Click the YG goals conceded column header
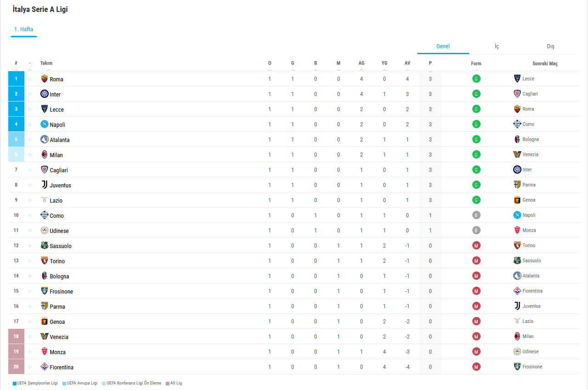Viewport: 588px width, 390px height. [x=384, y=63]
